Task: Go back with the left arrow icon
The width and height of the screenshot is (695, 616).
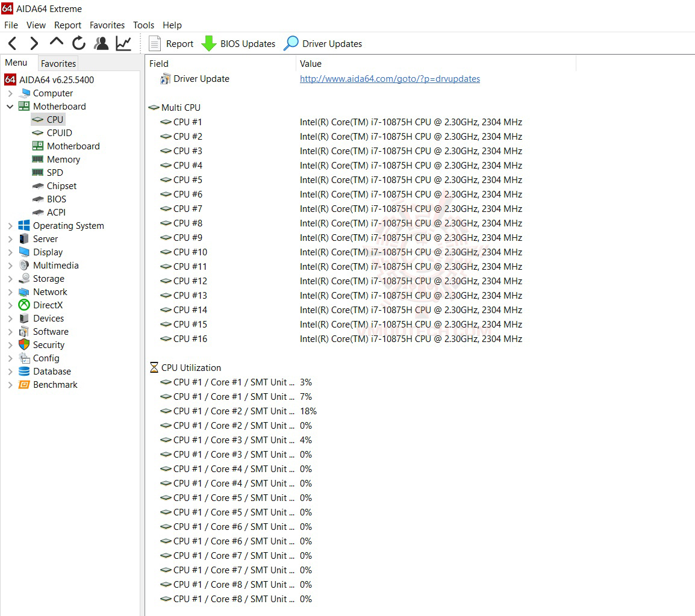Action: coord(13,43)
